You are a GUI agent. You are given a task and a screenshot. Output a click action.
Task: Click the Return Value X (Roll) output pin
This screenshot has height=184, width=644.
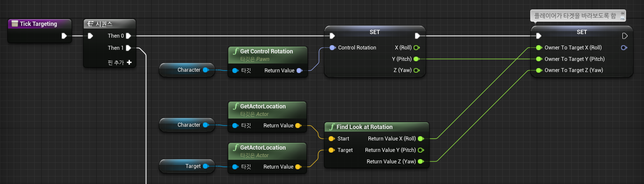coord(421,138)
